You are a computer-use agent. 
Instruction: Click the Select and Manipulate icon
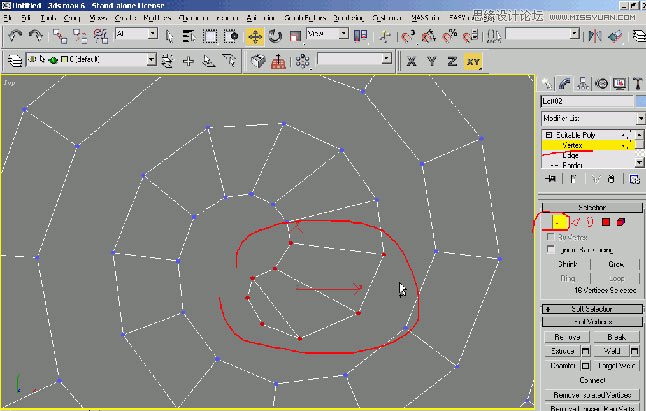point(385,36)
